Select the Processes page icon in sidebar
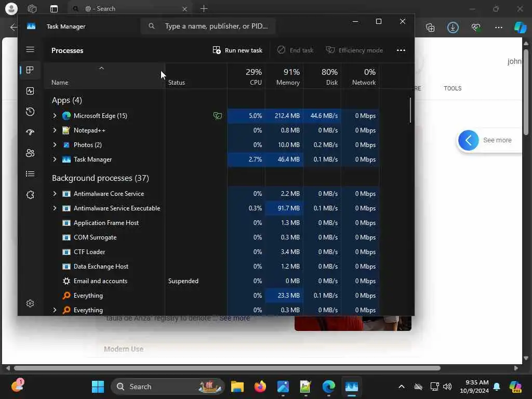The image size is (532, 399). (x=30, y=70)
